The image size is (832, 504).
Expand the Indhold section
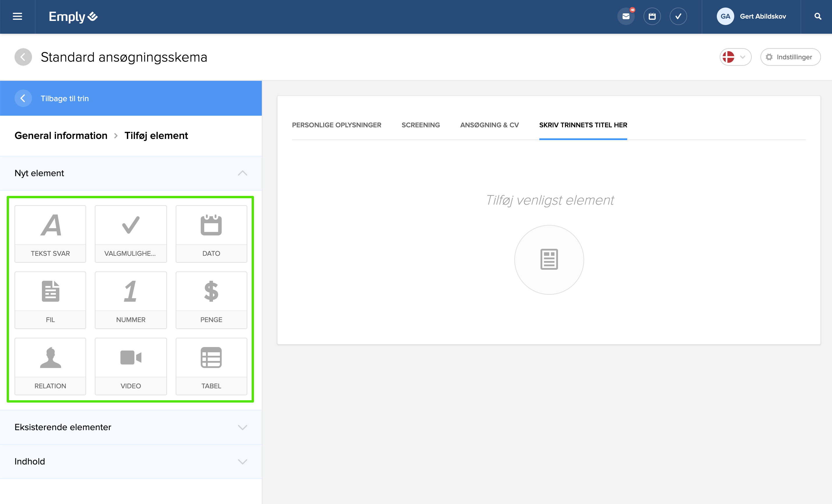tap(242, 461)
